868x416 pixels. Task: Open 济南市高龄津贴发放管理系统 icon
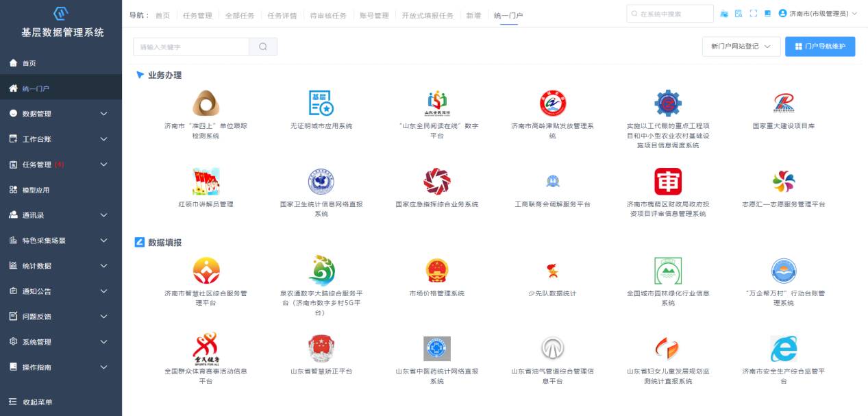552,103
